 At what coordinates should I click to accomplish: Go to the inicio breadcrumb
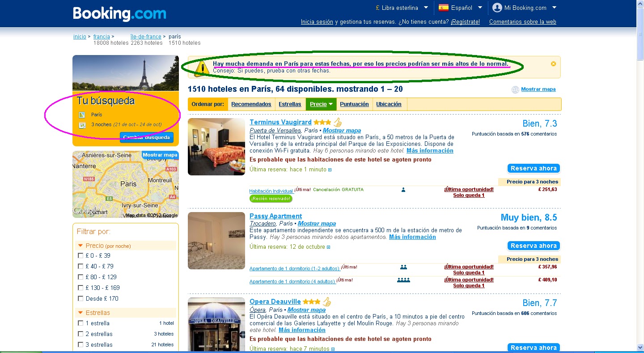(80, 37)
